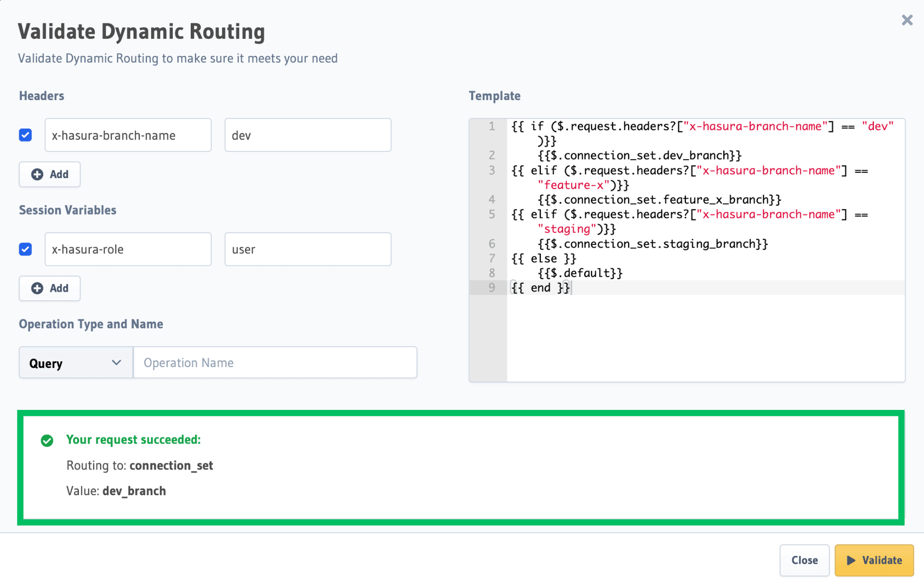Click the plus icon to add a header
This screenshot has height=584, width=924.
tap(38, 174)
